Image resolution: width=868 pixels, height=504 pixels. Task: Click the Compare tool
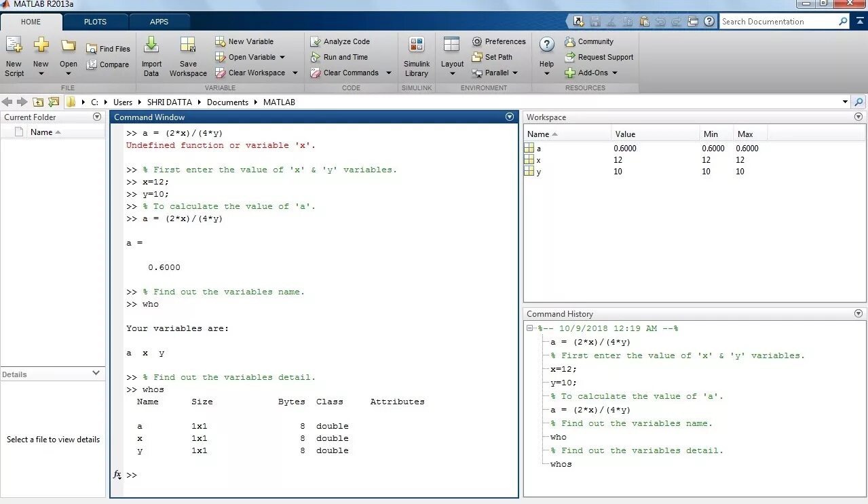108,64
